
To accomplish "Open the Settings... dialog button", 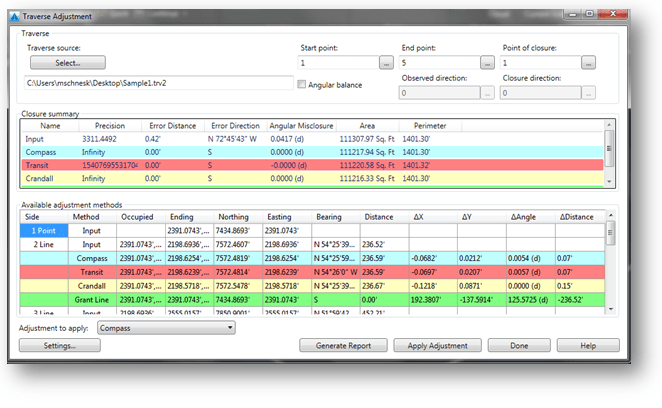I will [60, 345].
